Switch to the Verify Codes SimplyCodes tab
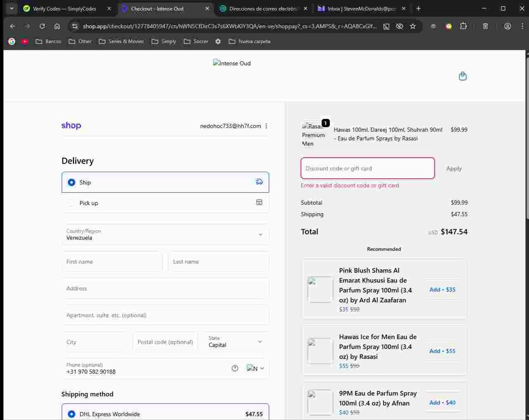Screen dimensions: 529x420 [64, 9]
